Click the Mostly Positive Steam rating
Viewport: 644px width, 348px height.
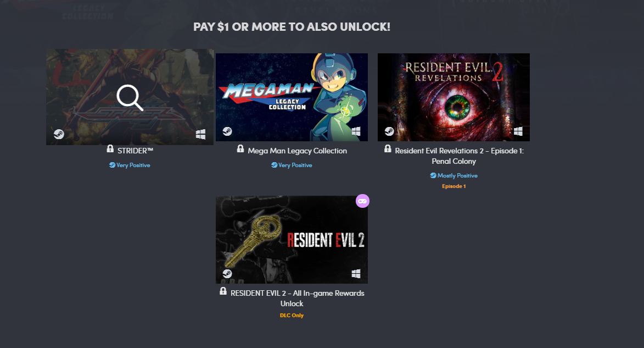[x=454, y=175]
